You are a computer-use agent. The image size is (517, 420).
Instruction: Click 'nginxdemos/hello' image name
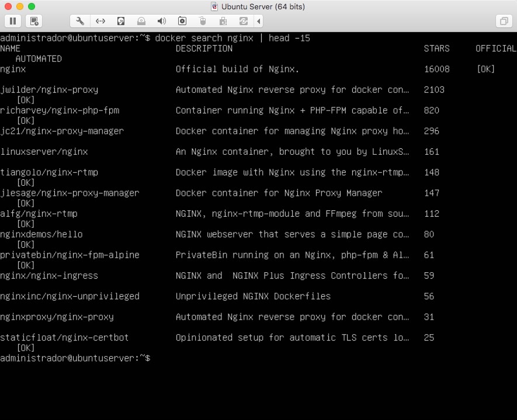(41, 234)
